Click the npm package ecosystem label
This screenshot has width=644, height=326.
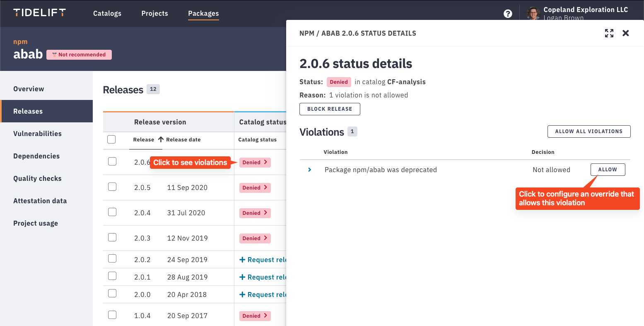point(20,42)
